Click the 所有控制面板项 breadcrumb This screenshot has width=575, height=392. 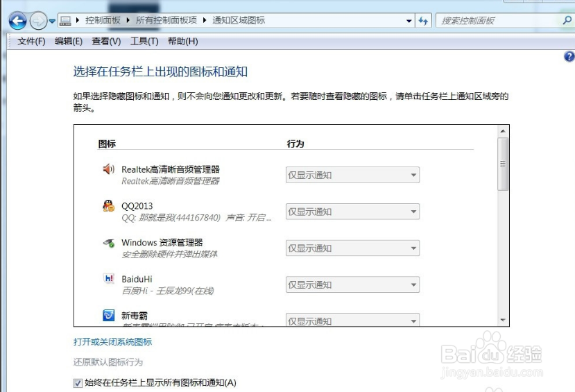(166, 20)
